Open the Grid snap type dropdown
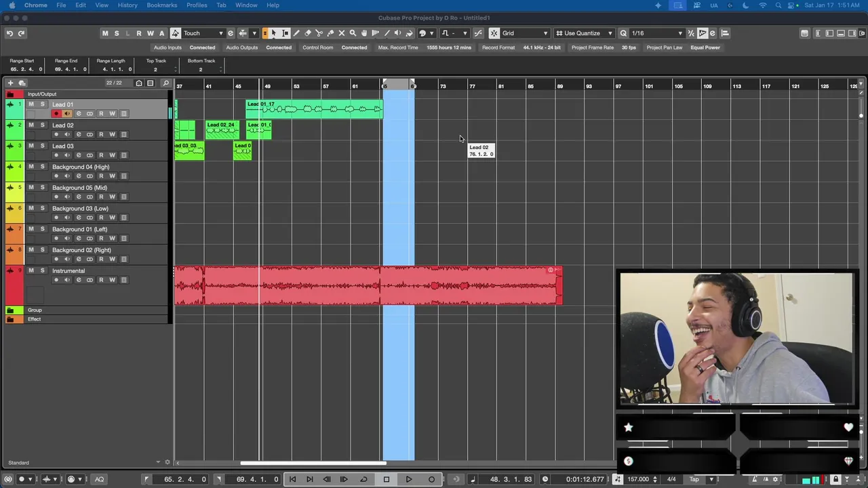868x488 pixels. pos(525,33)
